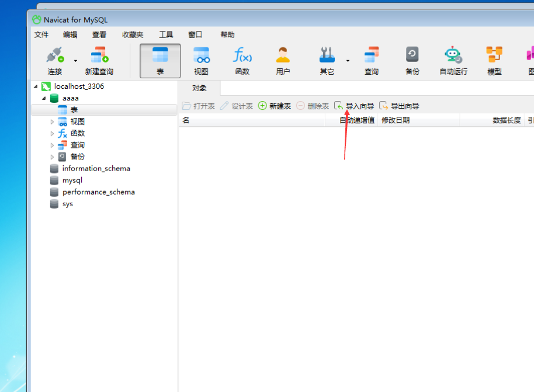Collapse the aaaa database node
534x392 pixels.
pos(44,98)
